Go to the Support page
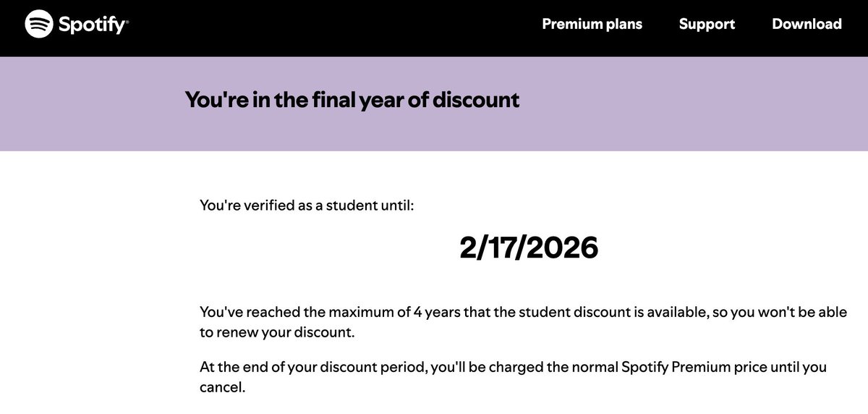 707,24
